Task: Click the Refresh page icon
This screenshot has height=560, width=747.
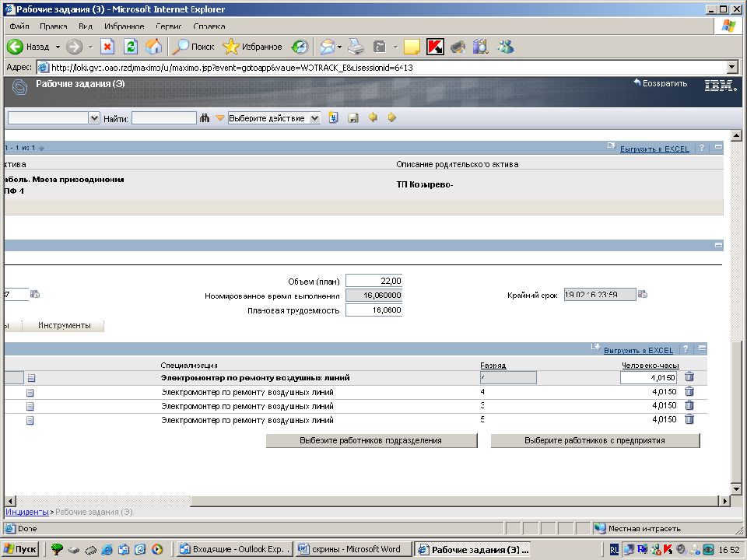Action: point(131,47)
